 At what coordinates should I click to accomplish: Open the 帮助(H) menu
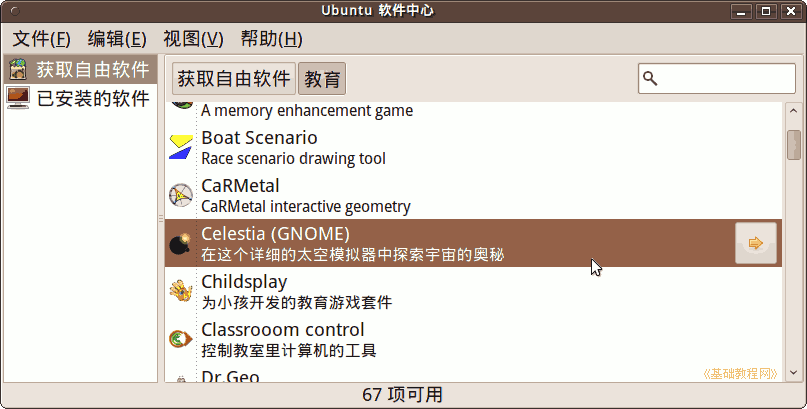click(272, 39)
